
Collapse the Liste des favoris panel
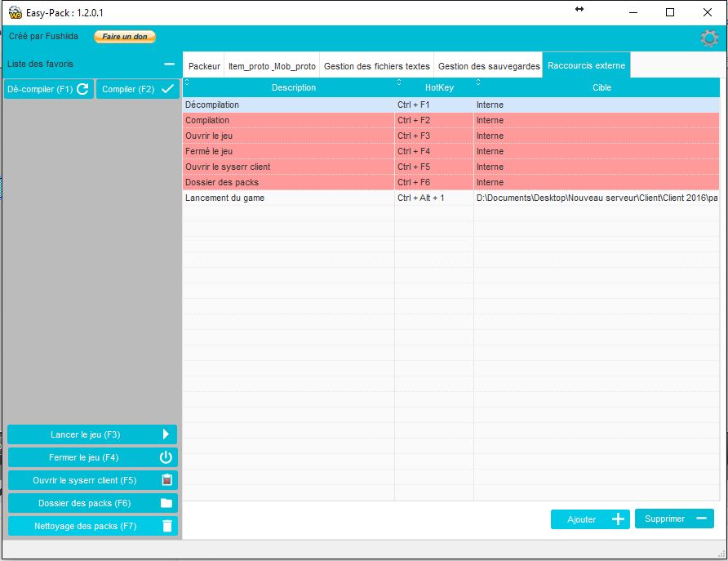[170, 64]
